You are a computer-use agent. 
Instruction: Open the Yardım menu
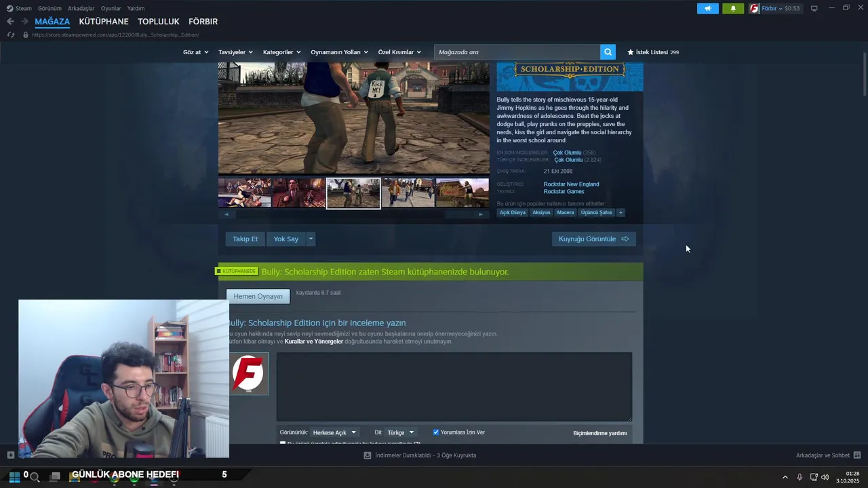click(136, 8)
